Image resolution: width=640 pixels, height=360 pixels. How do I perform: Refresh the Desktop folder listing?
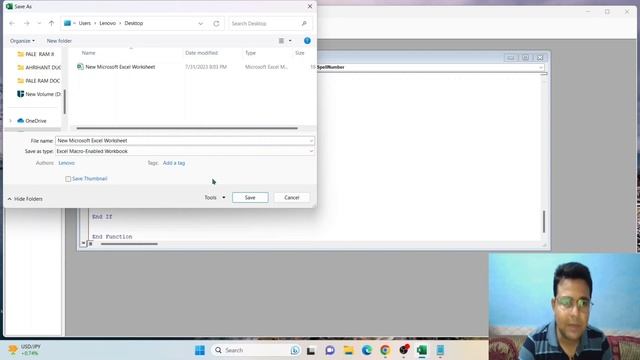pos(216,23)
